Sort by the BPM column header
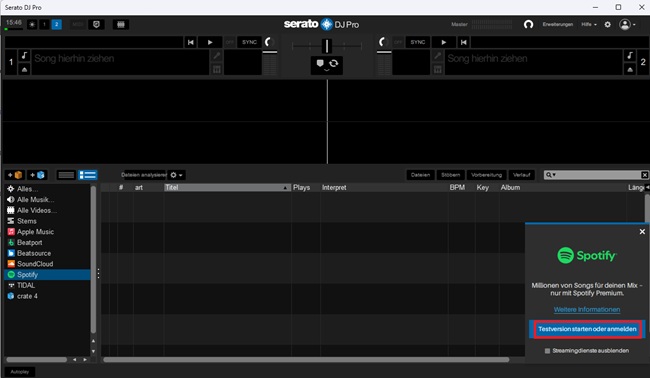 tap(457, 187)
